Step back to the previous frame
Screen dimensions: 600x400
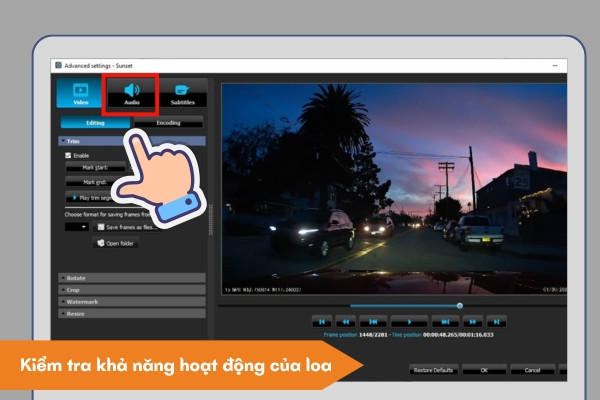click(373, 322)
